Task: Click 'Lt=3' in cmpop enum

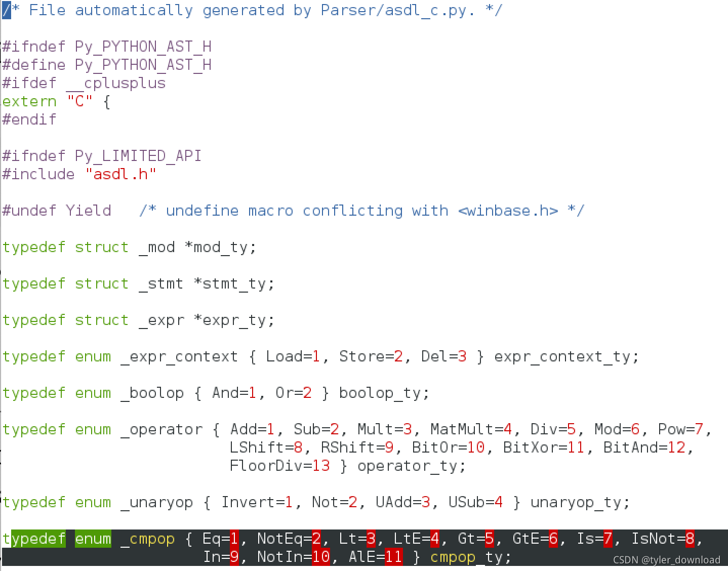Action: (357, 539)
